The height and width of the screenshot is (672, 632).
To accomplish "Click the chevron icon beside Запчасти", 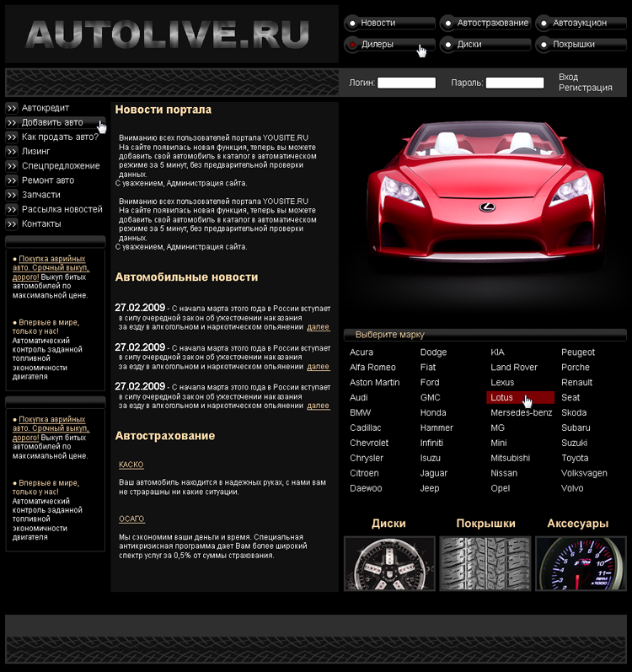I will pyautogui.click(x=12, y=195).
